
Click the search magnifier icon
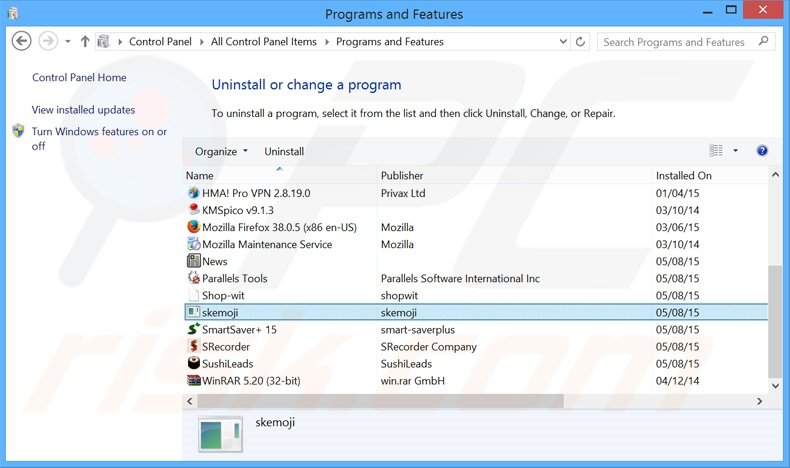(763, 42)
